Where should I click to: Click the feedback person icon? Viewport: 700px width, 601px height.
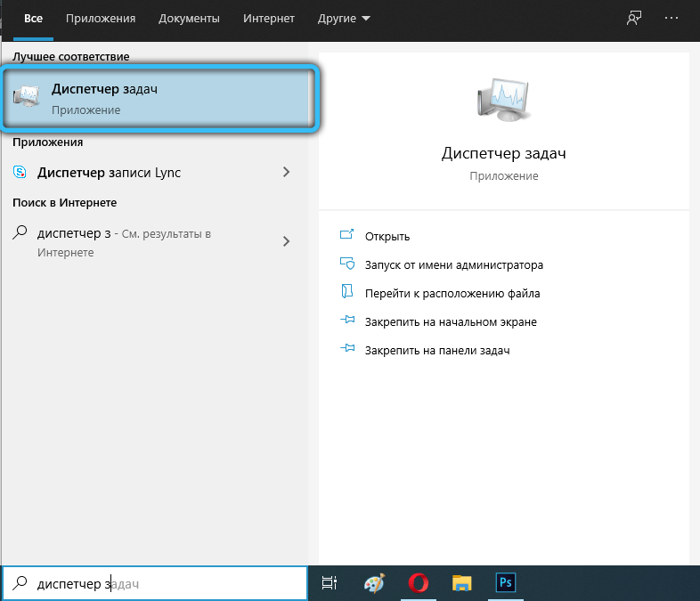634,19
